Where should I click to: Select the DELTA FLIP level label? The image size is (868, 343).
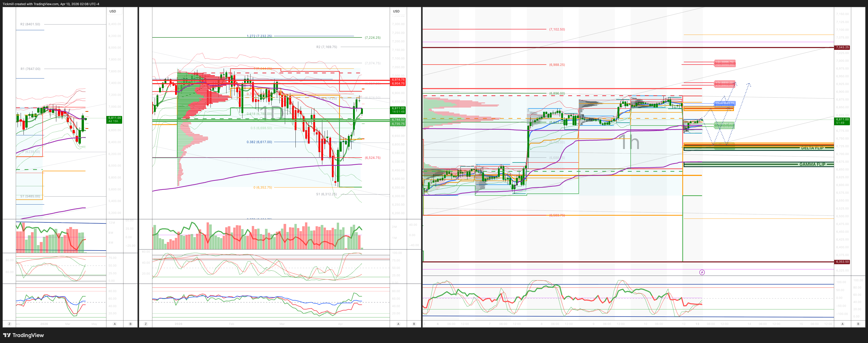tap(812, 148)
